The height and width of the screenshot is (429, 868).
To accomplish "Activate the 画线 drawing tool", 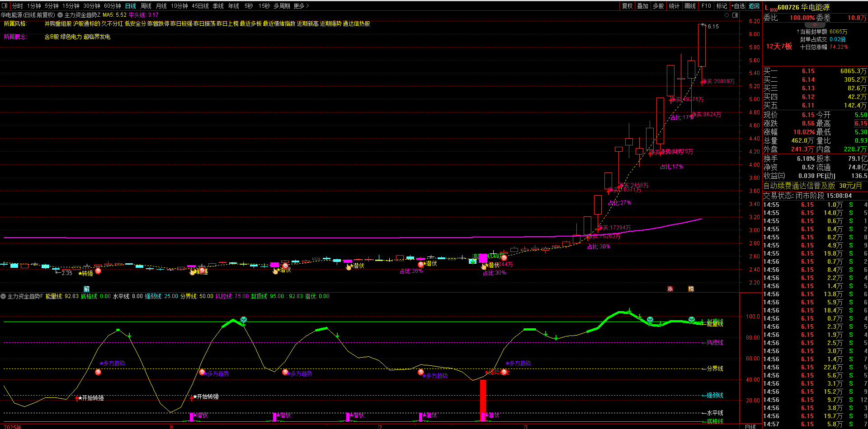I will click(x=690, y=6).
